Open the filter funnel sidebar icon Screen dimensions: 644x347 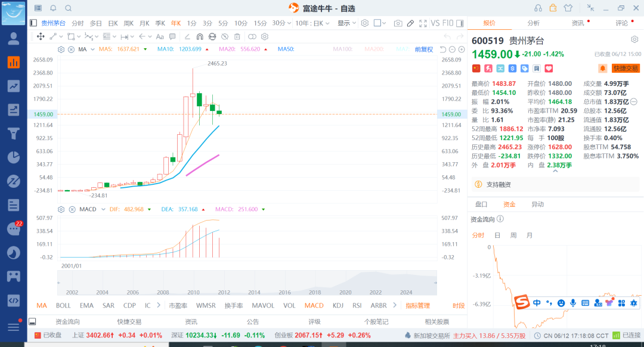pyautogui.click(x=14, y=134)
